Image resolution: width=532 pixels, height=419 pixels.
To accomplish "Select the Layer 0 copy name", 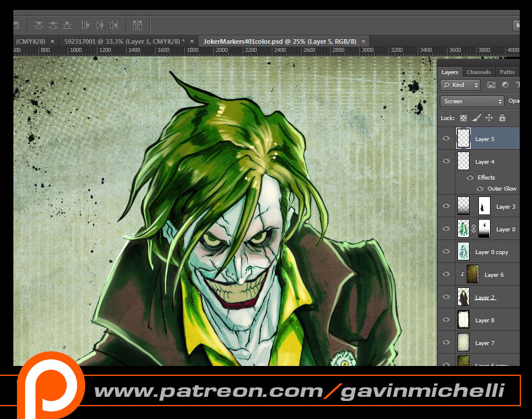I will coord(492,252).
